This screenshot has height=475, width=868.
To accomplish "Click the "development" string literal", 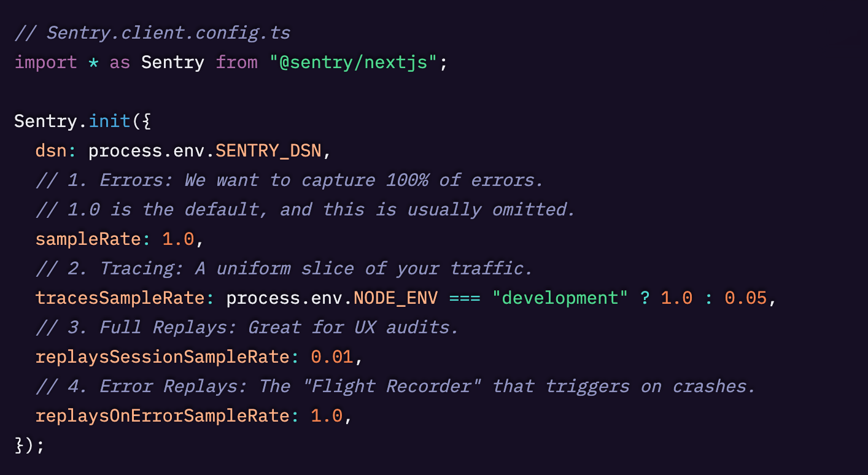I will [x=560, y=298].
